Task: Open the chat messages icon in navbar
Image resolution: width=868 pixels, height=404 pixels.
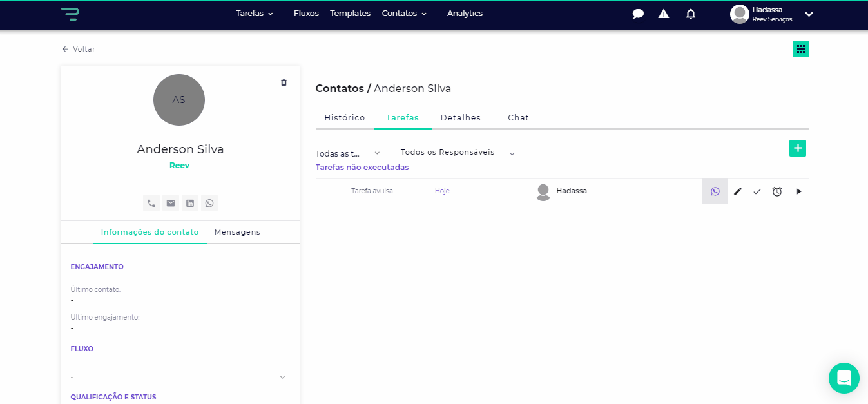Action: point(638,14)
